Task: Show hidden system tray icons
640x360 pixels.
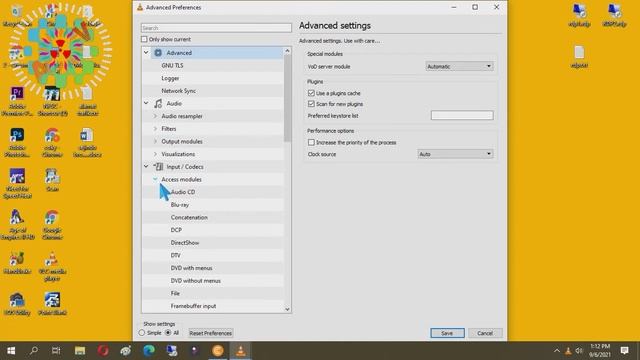Action: tap(557, 351)
